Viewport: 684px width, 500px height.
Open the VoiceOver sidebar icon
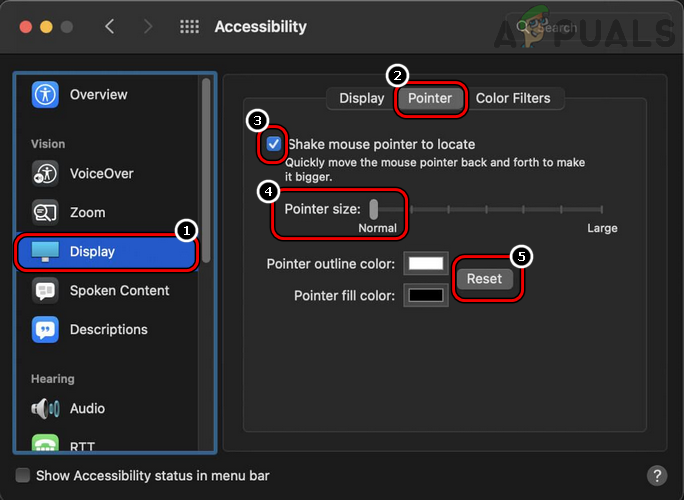46,173
